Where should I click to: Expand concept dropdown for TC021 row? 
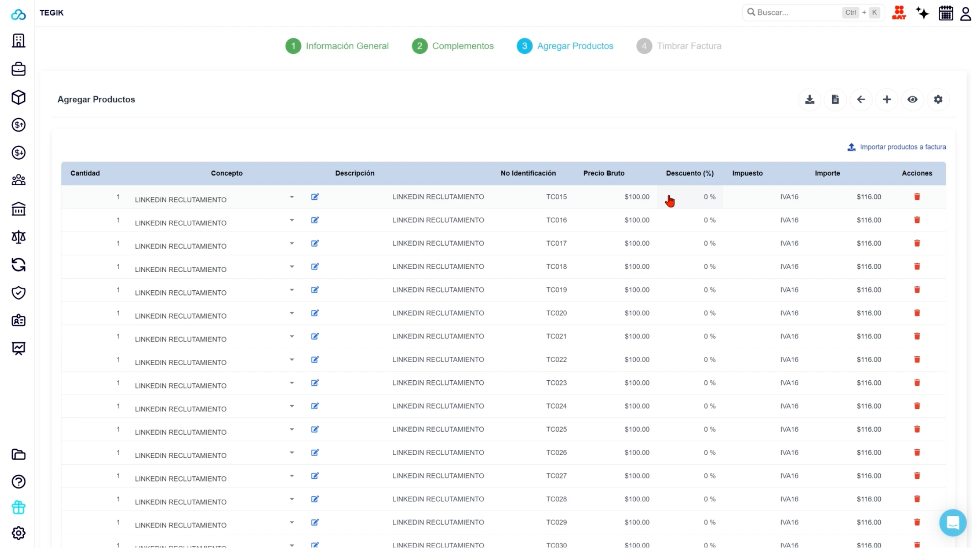[x=292, y=336]
